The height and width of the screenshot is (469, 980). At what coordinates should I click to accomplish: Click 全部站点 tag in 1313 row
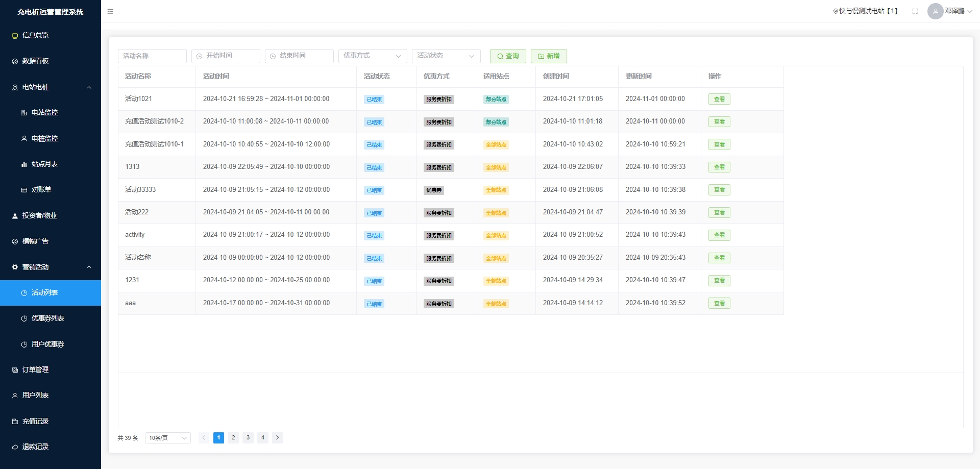pos(496,167)
